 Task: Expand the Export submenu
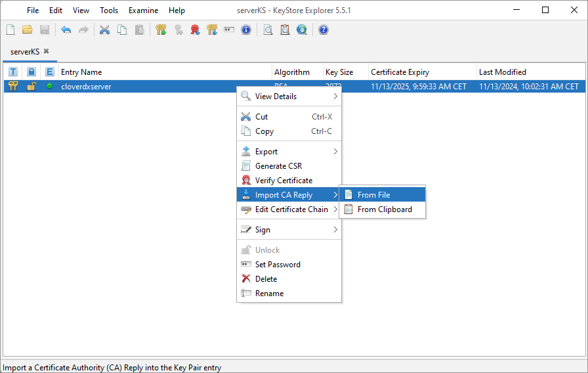pos(289,152)
